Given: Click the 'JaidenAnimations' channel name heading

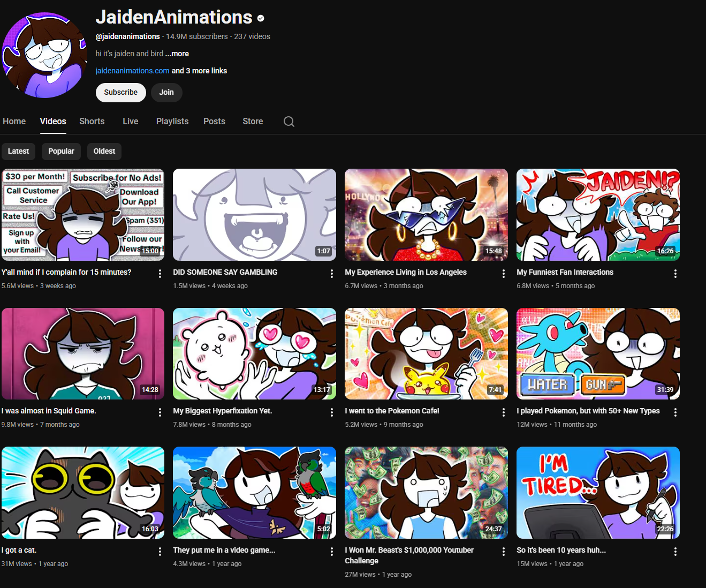Looking at the screenshot, I should point(174,17).
